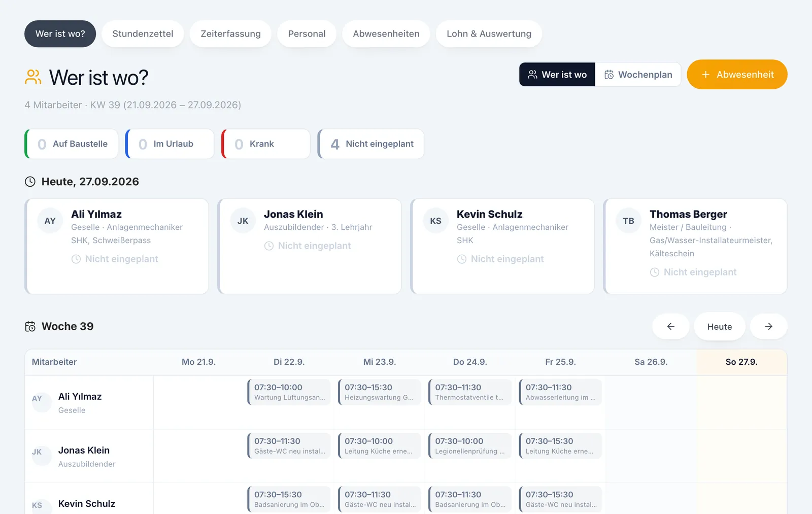Open the Lohn & Auswertung tab
This screenshot has height=514, width=812.
pos(489,34)
